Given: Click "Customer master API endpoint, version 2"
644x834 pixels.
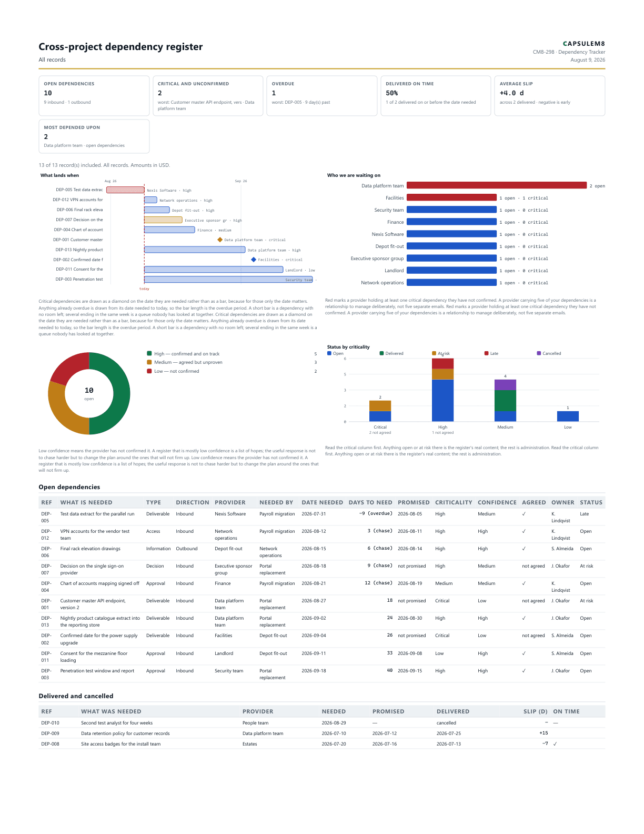Looking at the screenshot, I should (93, 604).
